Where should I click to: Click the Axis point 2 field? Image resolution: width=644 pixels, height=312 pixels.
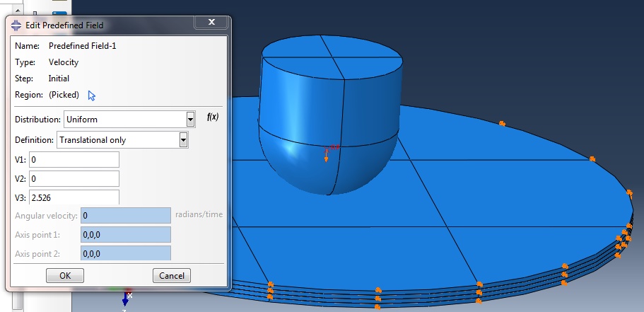coord(126,253)
